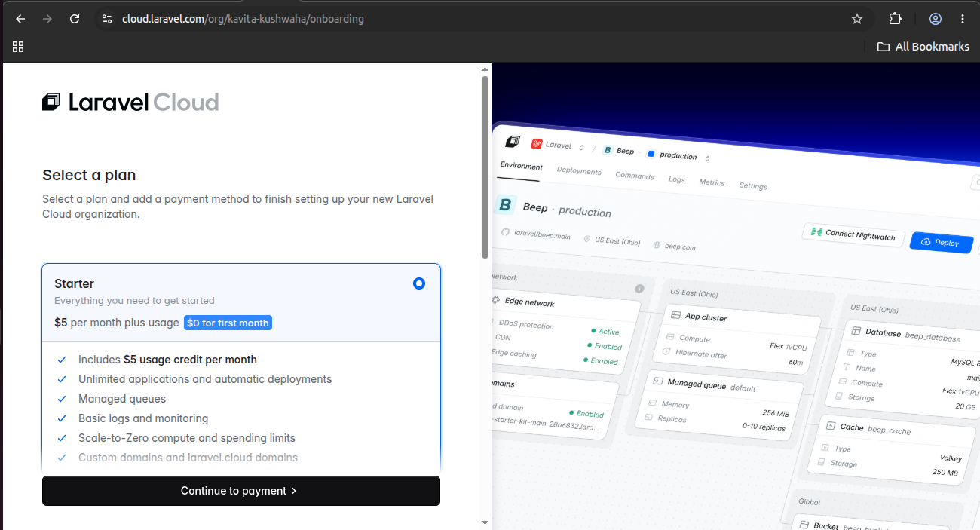
Task: Click the Laravel Cloud logo icon
Action: tap(51, 102)
